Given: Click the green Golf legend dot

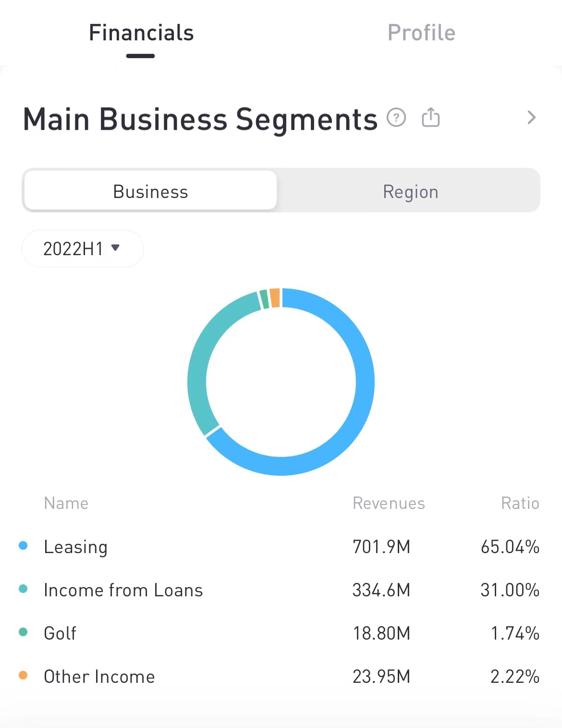Looking at the screenshot, I should click(23, 632).
